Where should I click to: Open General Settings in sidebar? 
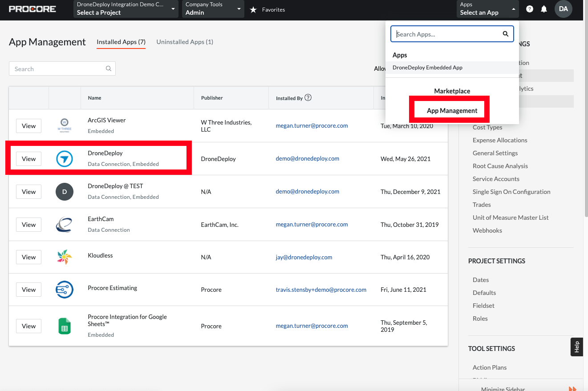(495, 153)
